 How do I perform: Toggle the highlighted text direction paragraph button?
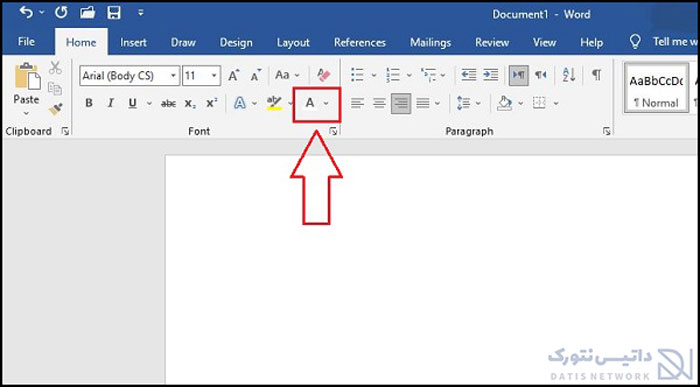click(519, 75)
